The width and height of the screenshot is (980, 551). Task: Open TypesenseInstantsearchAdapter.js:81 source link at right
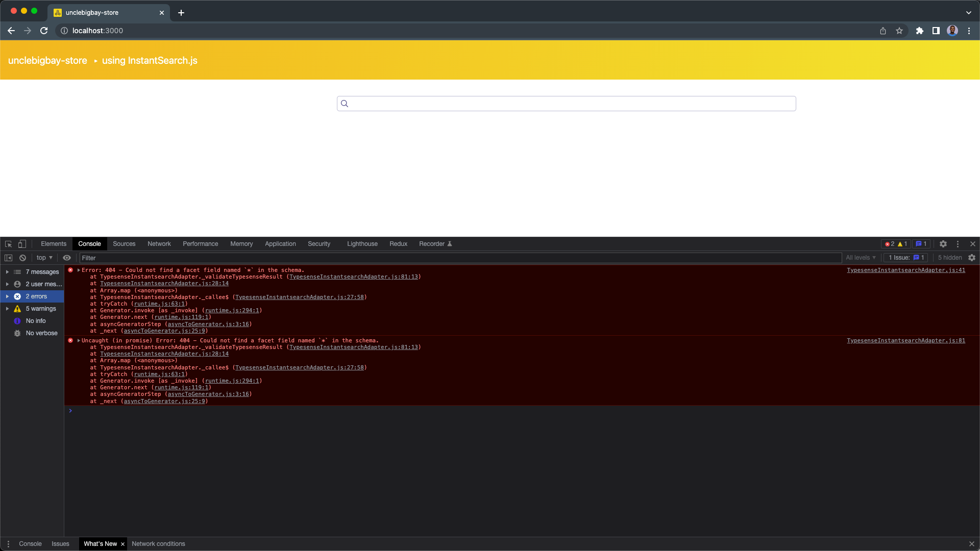click(x=906, y=341)
